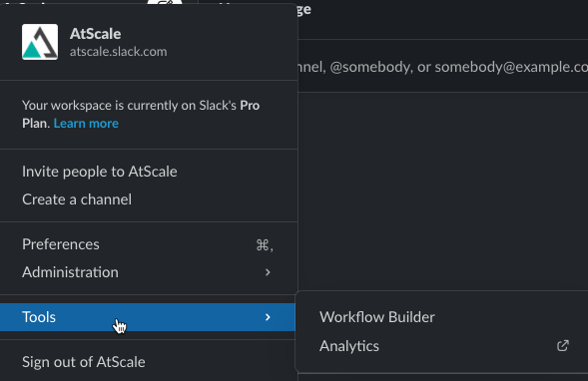Viewport: 588px width, 381px height.
Task: Expand the Tools submenu chevron
Action: point(268,317)
